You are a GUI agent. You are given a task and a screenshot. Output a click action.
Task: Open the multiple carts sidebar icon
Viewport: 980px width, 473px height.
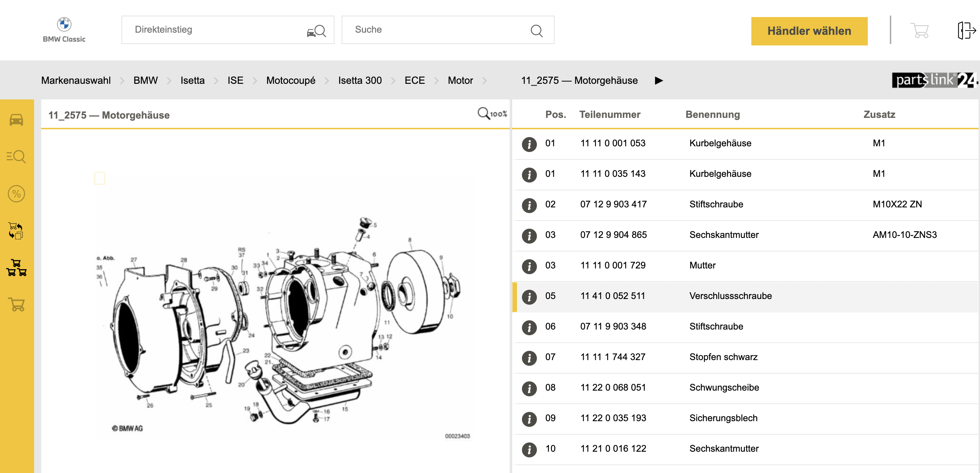[x=16, y=268]
